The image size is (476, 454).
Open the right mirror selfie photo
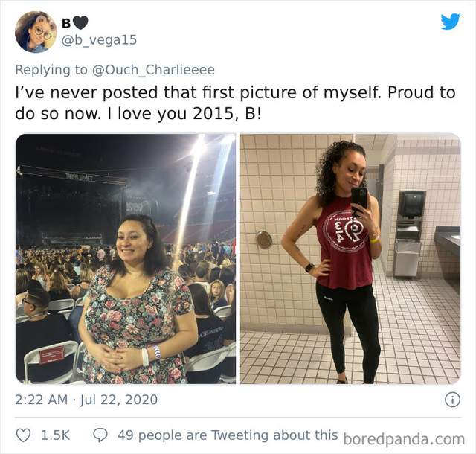point(350,259)
